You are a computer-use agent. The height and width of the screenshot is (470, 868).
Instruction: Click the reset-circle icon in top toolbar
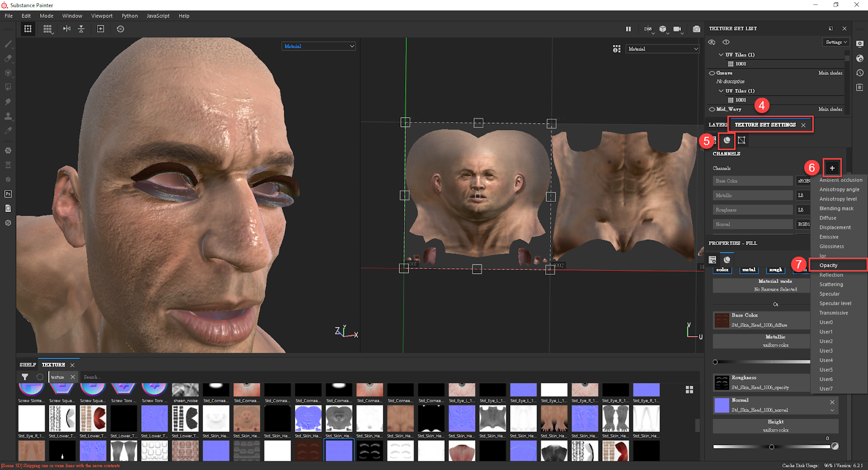120,29
